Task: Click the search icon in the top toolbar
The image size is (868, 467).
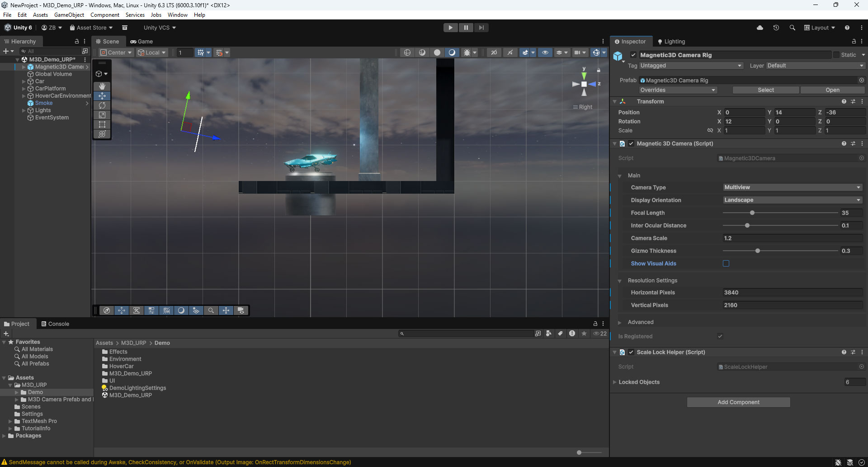Action: [793, 28]
